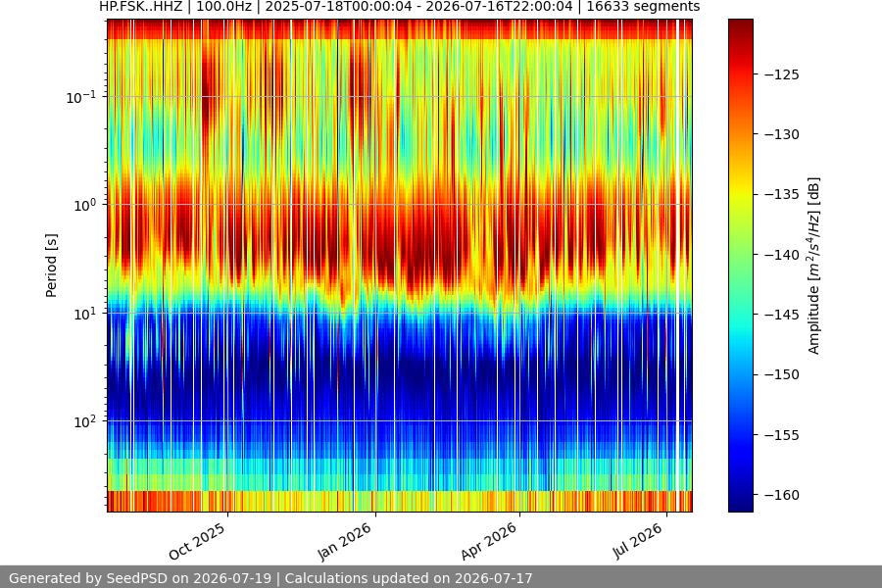Click the Jul 2026 tick label

tap(638, 541)
